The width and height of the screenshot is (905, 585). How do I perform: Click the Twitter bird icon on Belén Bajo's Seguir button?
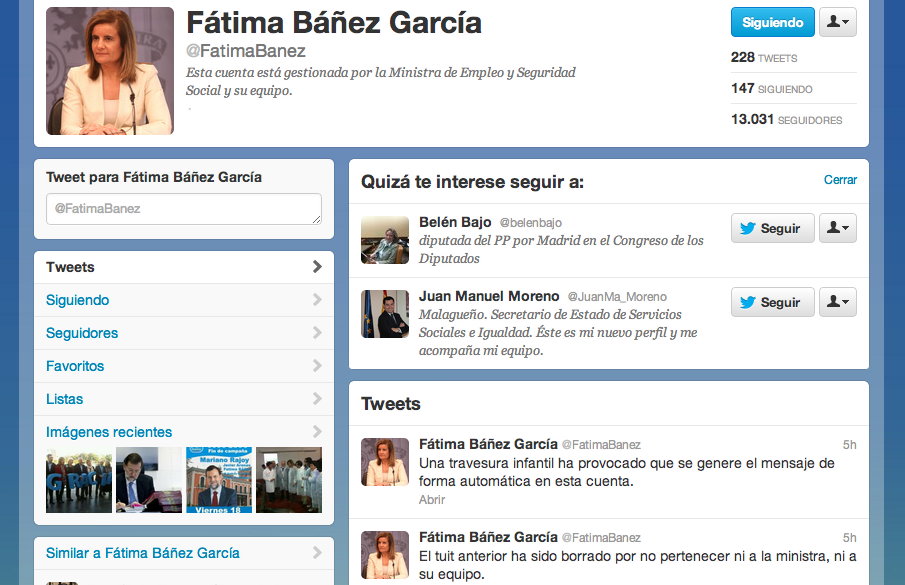(x=750, y=228)
